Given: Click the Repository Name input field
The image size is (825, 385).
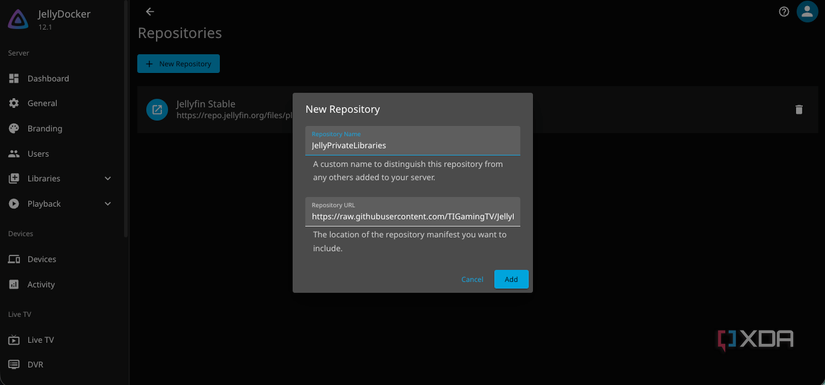Looking at the screenshot, I should tap(412, 140).
